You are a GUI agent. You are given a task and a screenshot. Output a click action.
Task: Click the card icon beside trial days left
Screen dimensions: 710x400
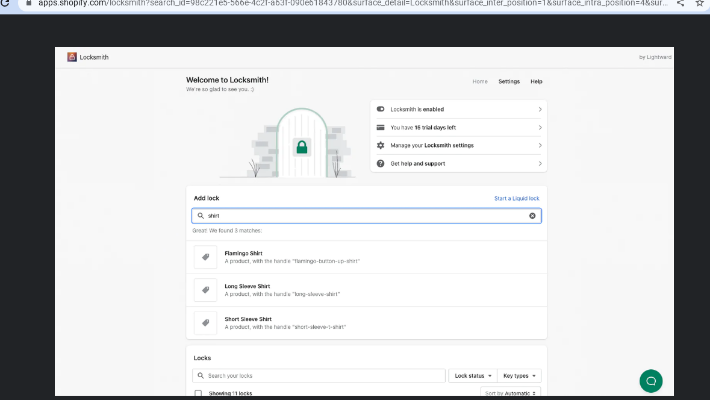[380, 127]
